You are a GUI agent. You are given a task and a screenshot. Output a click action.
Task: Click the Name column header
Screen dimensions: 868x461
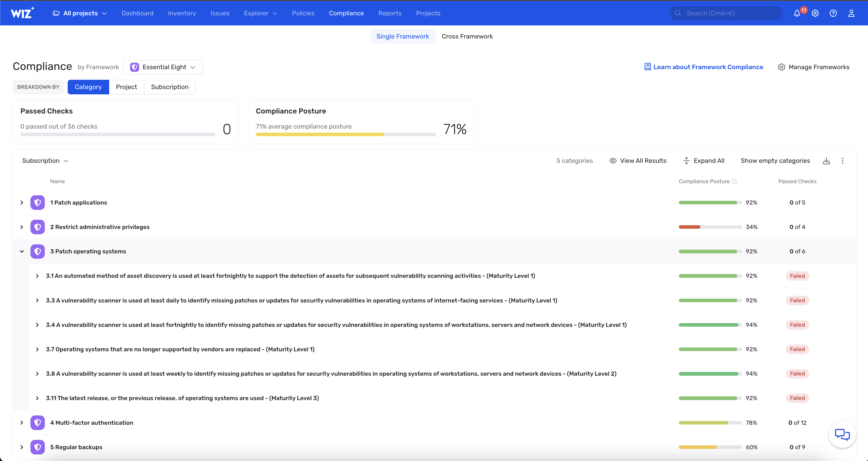[58, 181]
